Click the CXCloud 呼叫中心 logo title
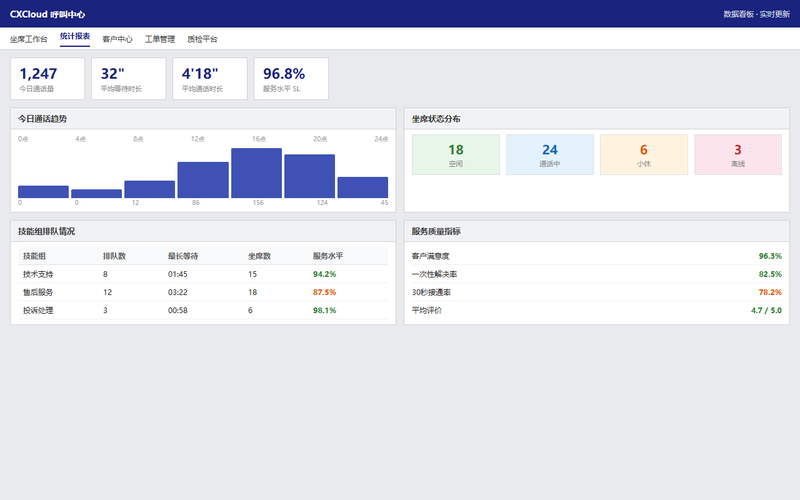This screenshot has width=800, height=500. [x=47, y=14]
